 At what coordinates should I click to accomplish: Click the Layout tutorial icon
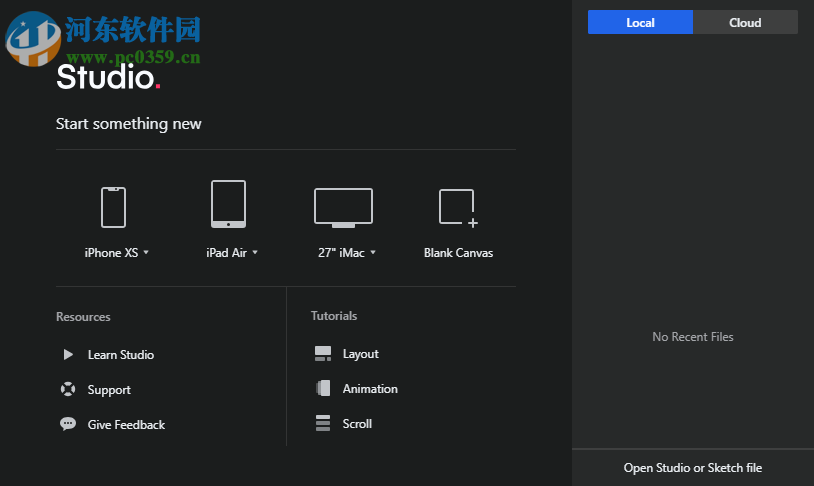pos(323,354)
